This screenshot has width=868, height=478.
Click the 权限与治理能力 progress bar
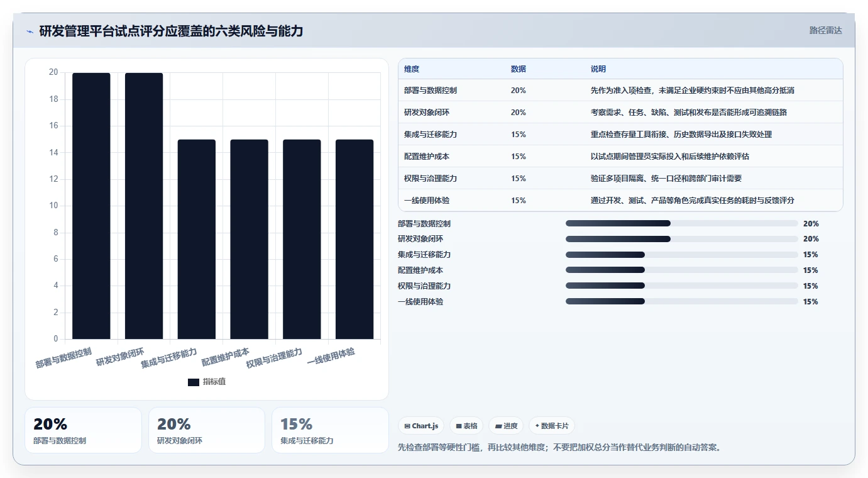(x=681, y=286)
